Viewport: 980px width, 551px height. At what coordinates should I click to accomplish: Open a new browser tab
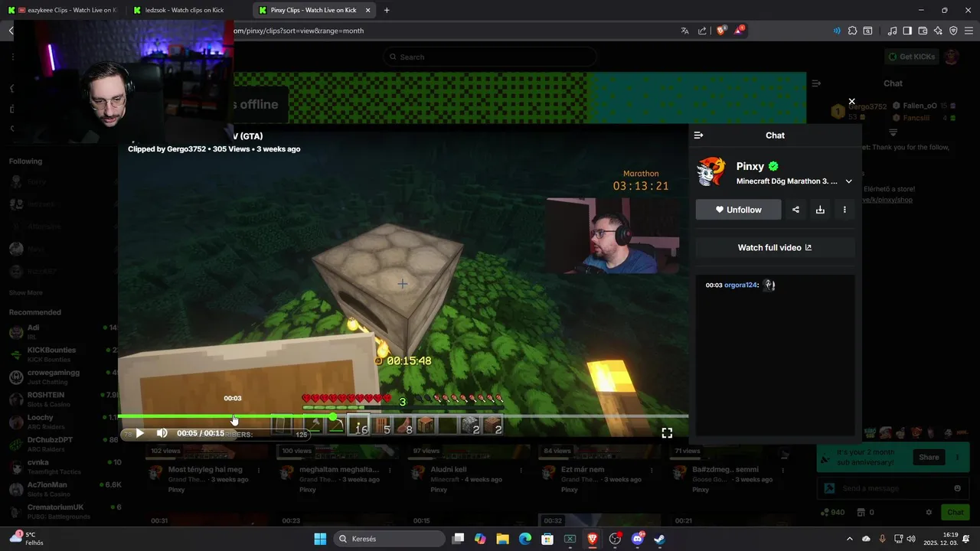click(x=387, y=10)
